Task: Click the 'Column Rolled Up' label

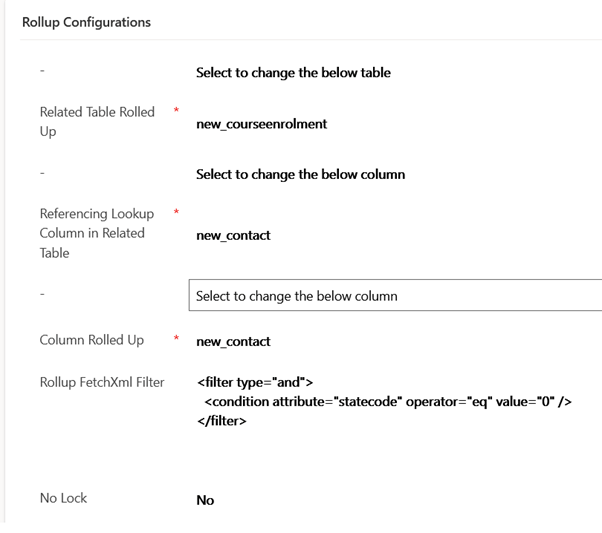Action: click(x=92, y=340)
